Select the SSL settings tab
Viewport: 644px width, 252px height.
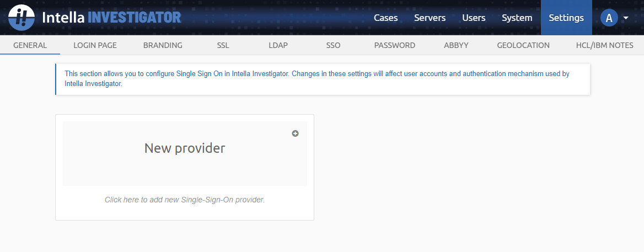223,45
